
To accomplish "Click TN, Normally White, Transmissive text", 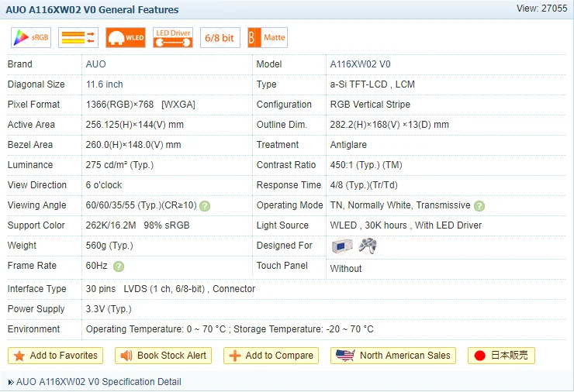I will point(400,205).
